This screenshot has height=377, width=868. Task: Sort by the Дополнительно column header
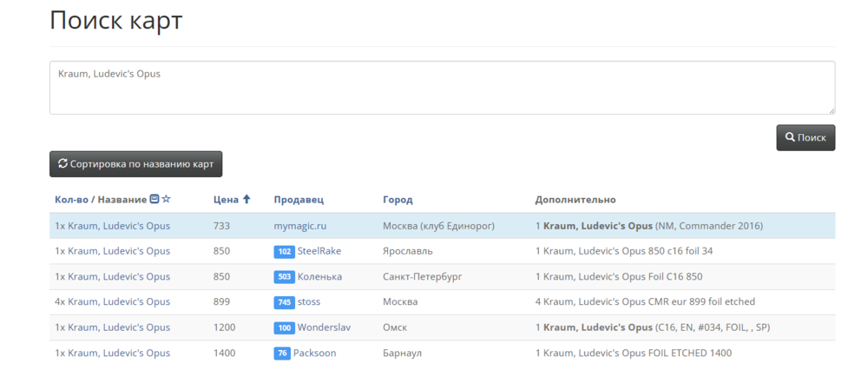point(575,200)
